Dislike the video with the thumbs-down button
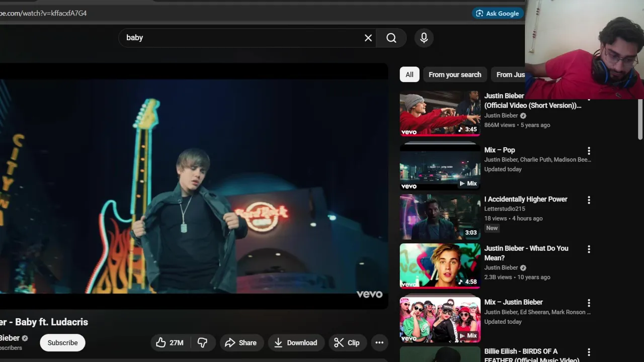Screen dimensions: 644x362 203,343
